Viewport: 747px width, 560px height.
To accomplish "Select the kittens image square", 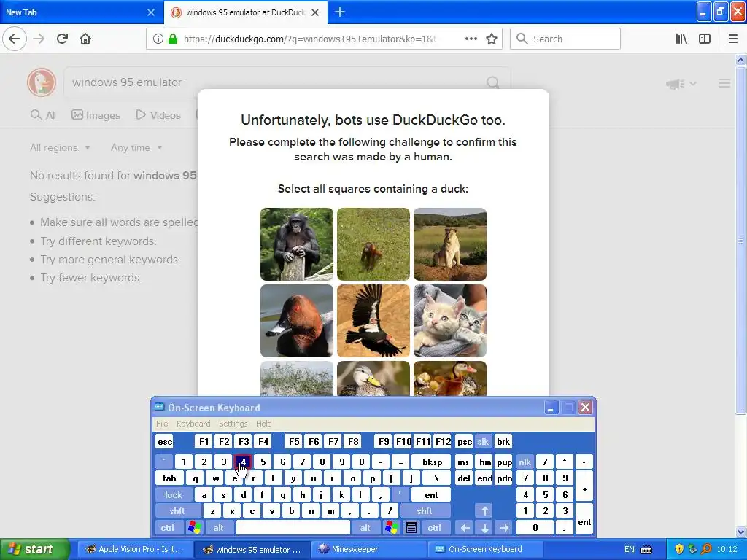I will [x=450, y=321].
